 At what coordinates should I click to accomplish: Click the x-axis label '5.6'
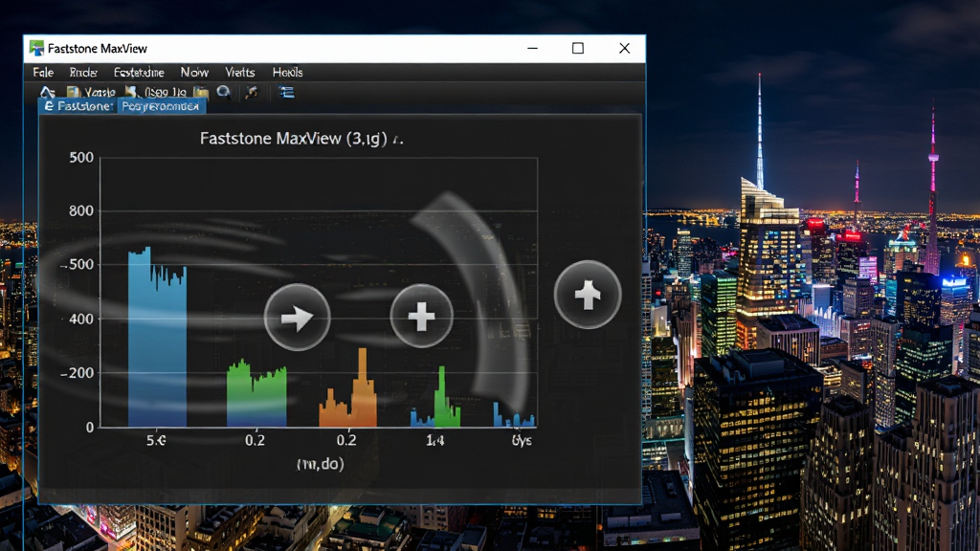pyautogui.click(x=156, y=440)
